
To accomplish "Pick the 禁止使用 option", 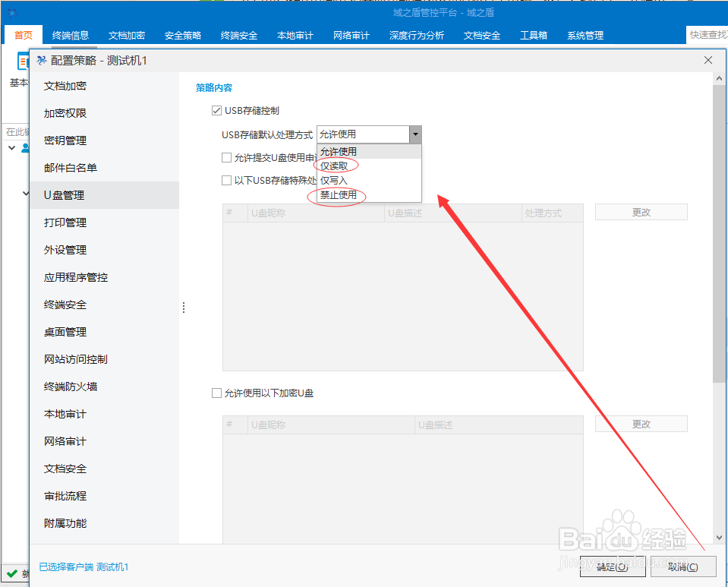I will 369,194.
